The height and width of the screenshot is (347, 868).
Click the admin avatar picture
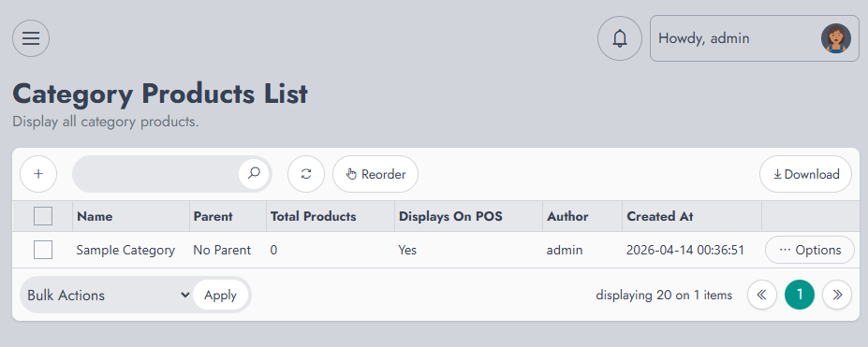(836, 38)
